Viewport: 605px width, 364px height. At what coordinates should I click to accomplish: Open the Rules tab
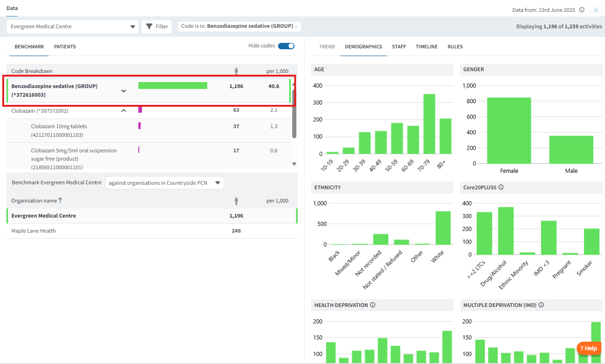point(455,47)
